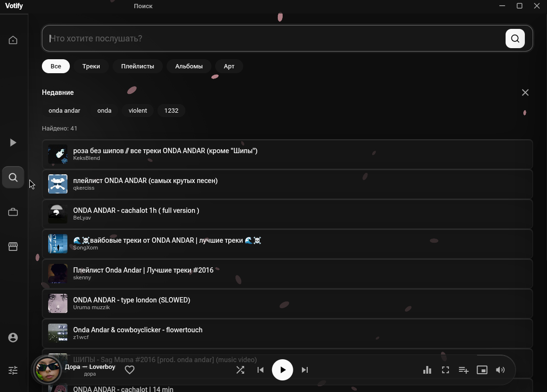
Task: Open settings sliders icon in sidebar
Action: 13,370
